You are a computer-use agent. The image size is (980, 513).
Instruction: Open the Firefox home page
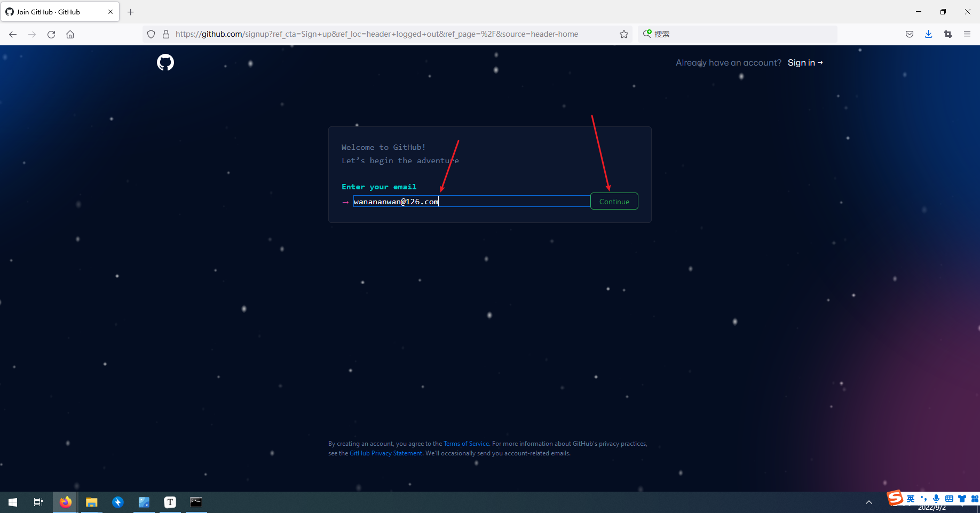pyautogui.click(x=70, y=34)
